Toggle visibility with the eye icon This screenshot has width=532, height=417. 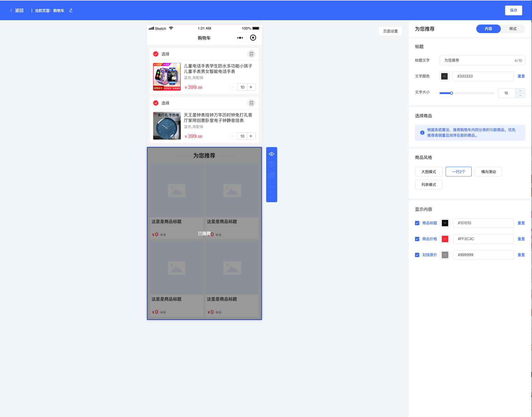271,154
